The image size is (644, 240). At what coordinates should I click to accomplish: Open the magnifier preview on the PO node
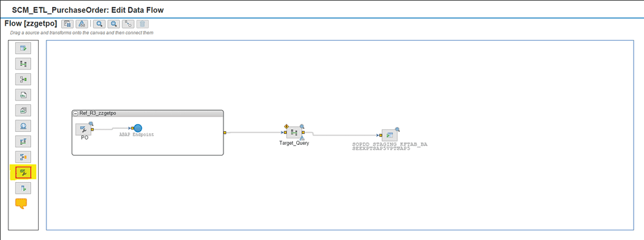click(x=91, y=123)
